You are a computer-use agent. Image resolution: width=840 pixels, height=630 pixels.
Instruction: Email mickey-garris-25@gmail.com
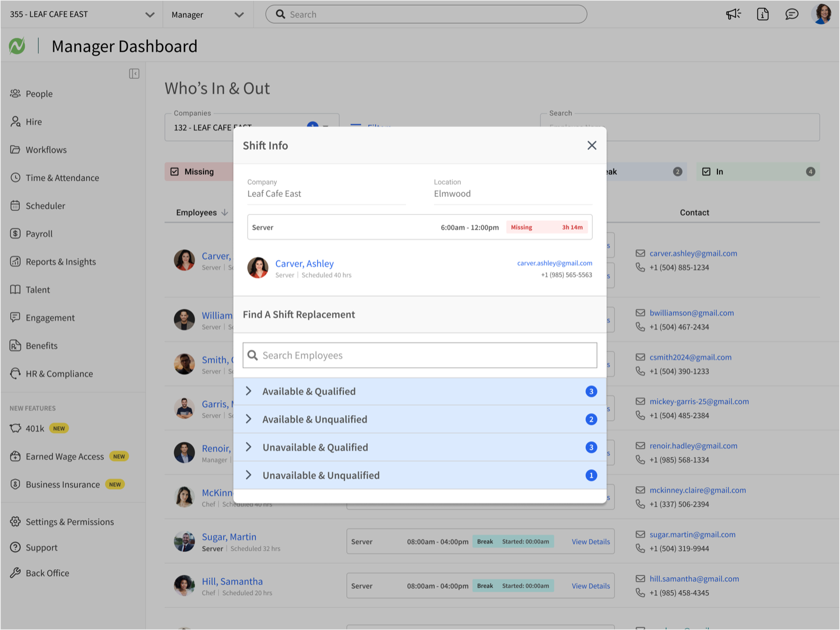(x=699, y=401)
